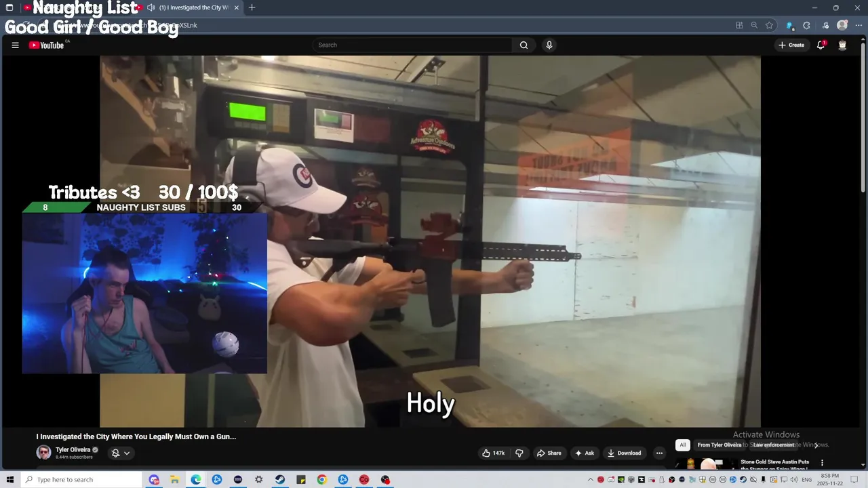Screen dimensions: 868x488
Task: Open the zoom indicator in the address bar
Action: click(x=754, y=25)
